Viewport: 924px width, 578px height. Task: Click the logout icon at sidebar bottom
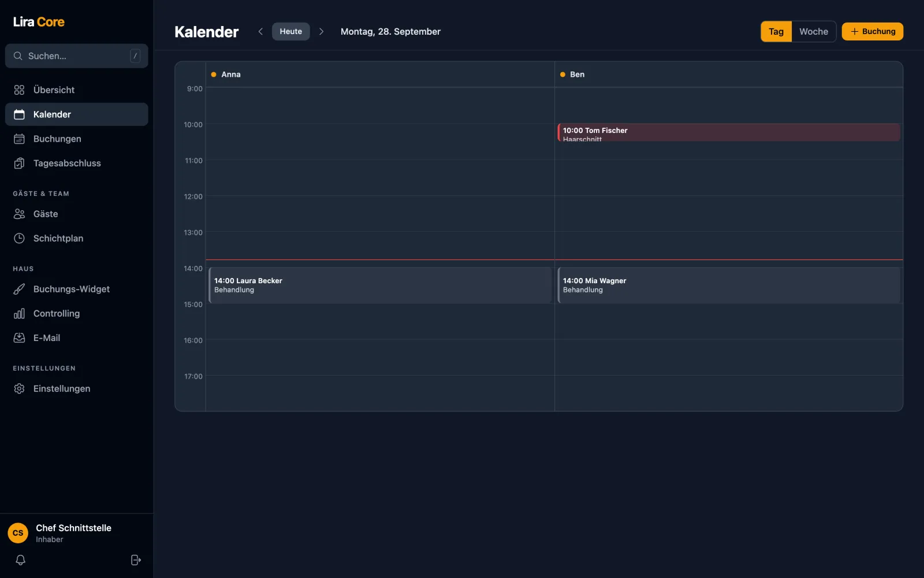pyautogui.click(x=136, y=560)
